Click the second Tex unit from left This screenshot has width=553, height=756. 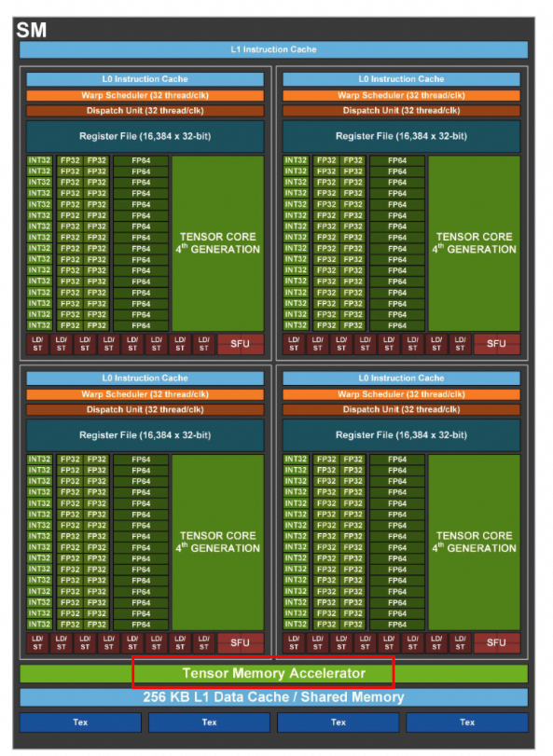coord(209,722)
